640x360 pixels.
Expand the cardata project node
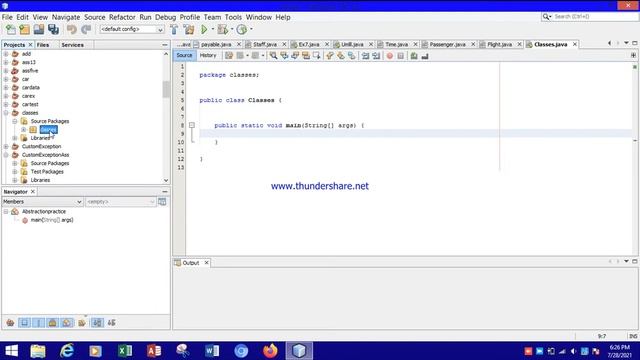(x=6, y=87)
